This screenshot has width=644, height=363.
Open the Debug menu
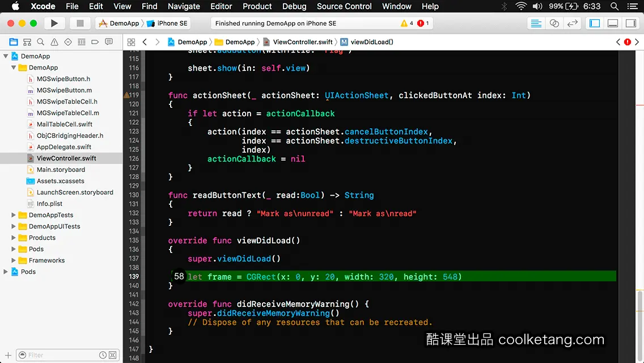(x=294, y=6)
